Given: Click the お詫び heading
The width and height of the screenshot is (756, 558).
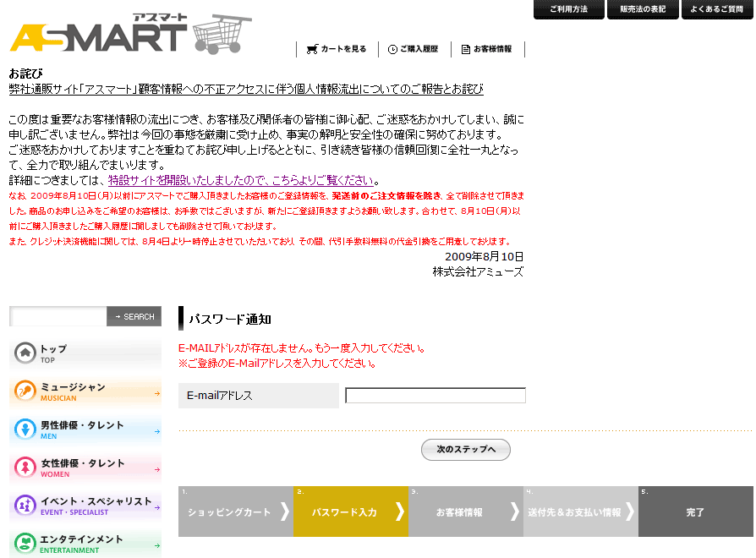Looking at the screenshot, I should [x=25, y=74].
